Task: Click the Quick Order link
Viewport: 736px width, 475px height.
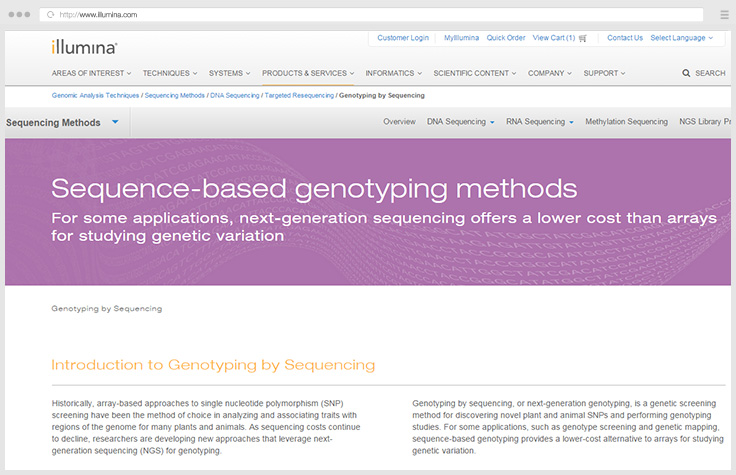Action: pyautogui.click(x=506, y=38)
